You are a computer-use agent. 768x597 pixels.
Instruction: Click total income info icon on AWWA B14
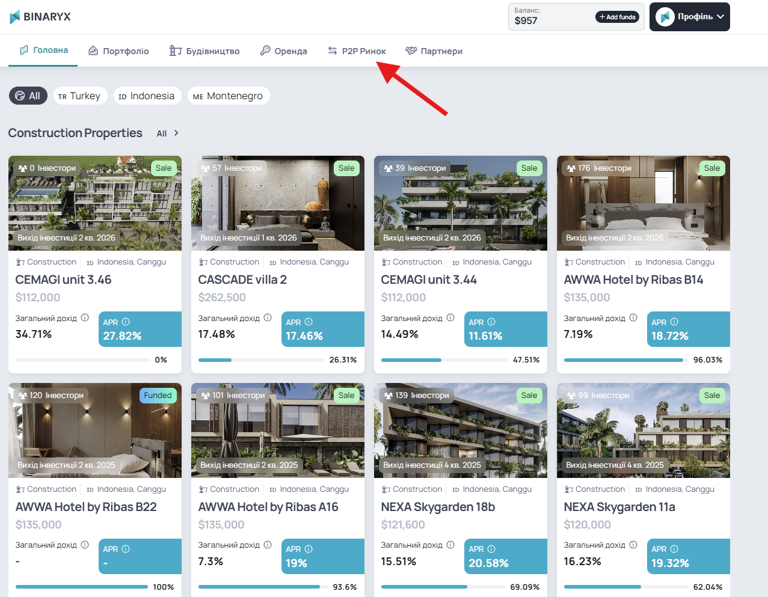633,318
